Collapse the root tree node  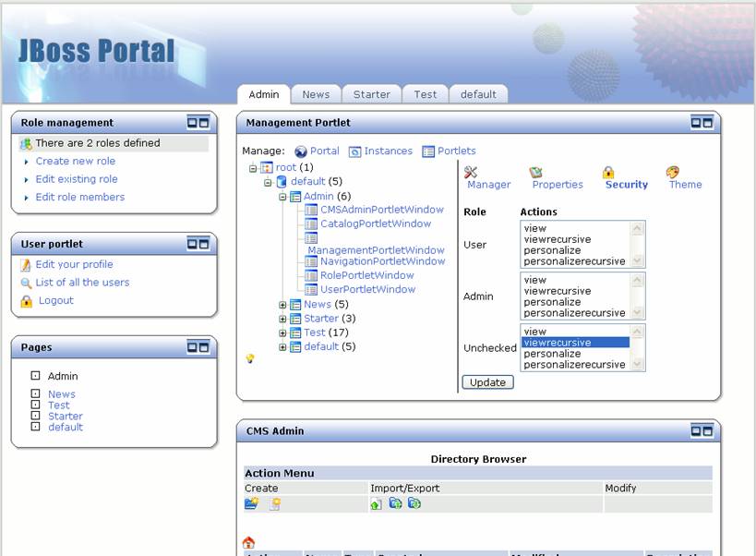pos(253,168)
